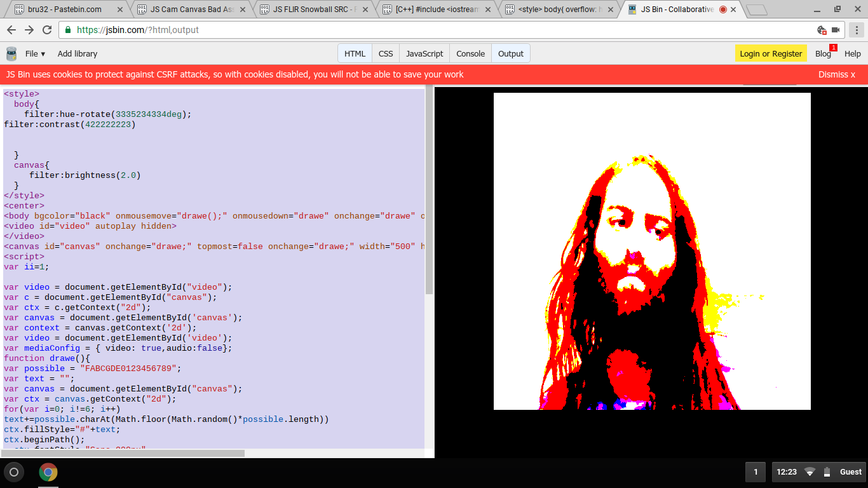Click the line 'filter:contrast(422222223)'
Screen dimensions: 868x488
(x=70, y=125)
